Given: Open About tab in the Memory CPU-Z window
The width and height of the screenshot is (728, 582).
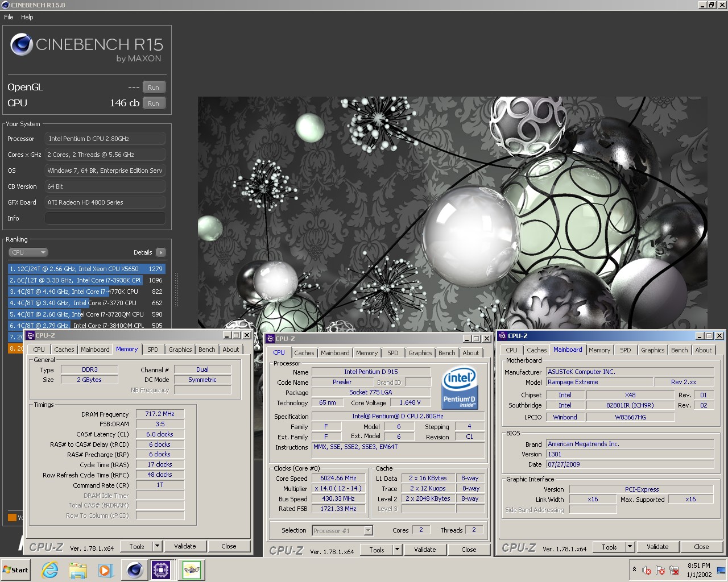Looking at the screenshot, I should pos(231,350).
